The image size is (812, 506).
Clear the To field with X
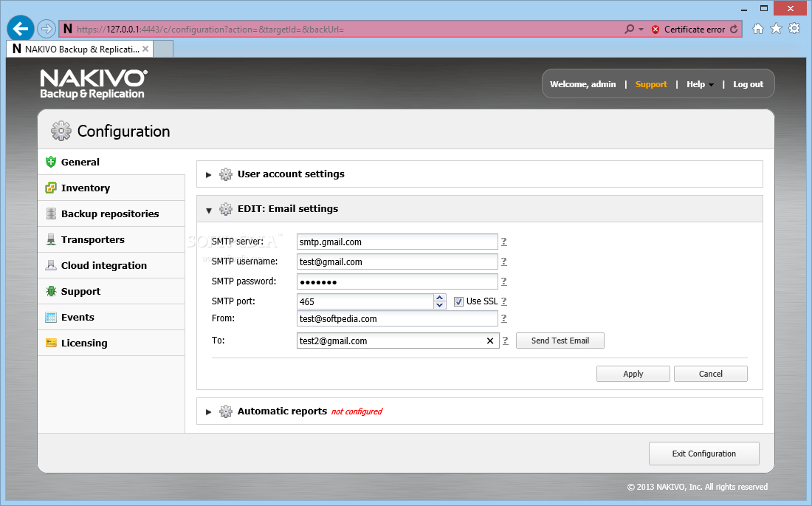[x=490, y=341]
